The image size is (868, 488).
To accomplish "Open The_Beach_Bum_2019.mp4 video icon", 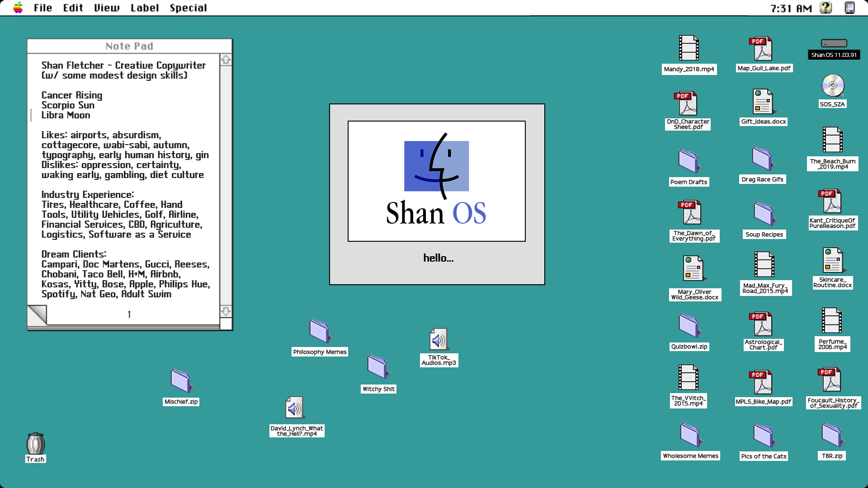I will (x=832, y=140).
